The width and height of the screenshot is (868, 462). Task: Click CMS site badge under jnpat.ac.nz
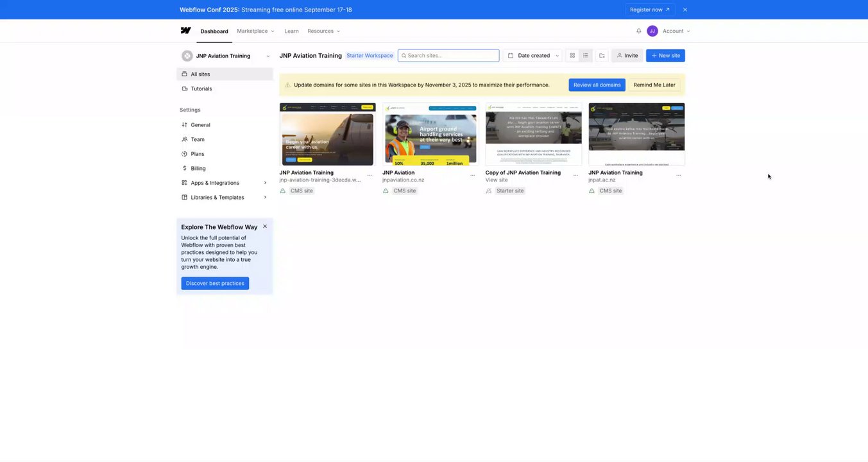pyautogui.click(x=611, y=191)
